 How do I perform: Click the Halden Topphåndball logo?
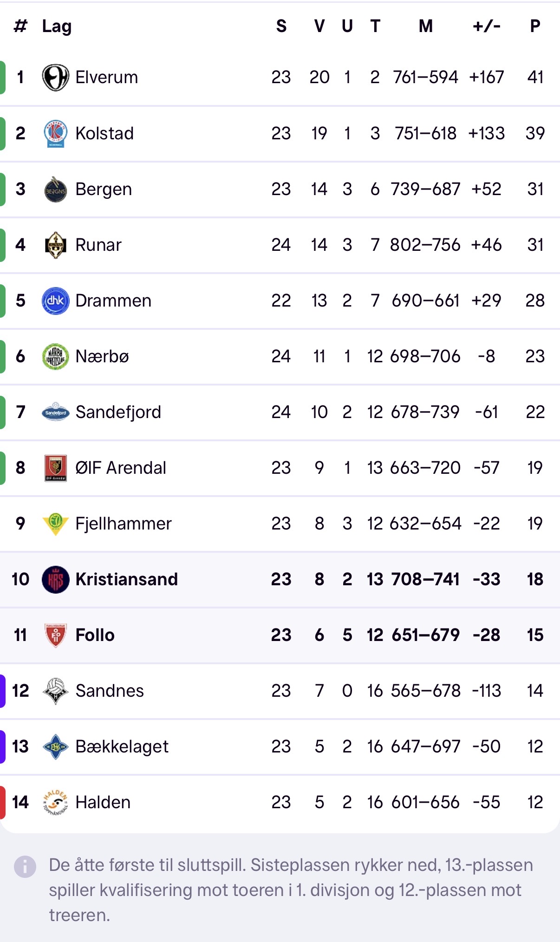point(55,802)
